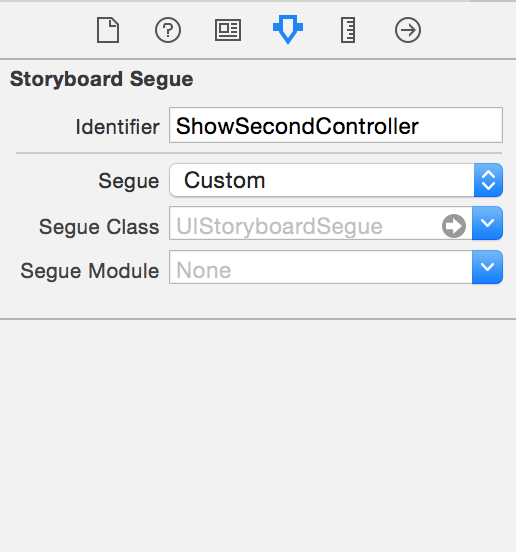Screen dimensions: 516x552
Task: Click the Identifier field with ShowSecondController
Action: click(x=336, y=125)
